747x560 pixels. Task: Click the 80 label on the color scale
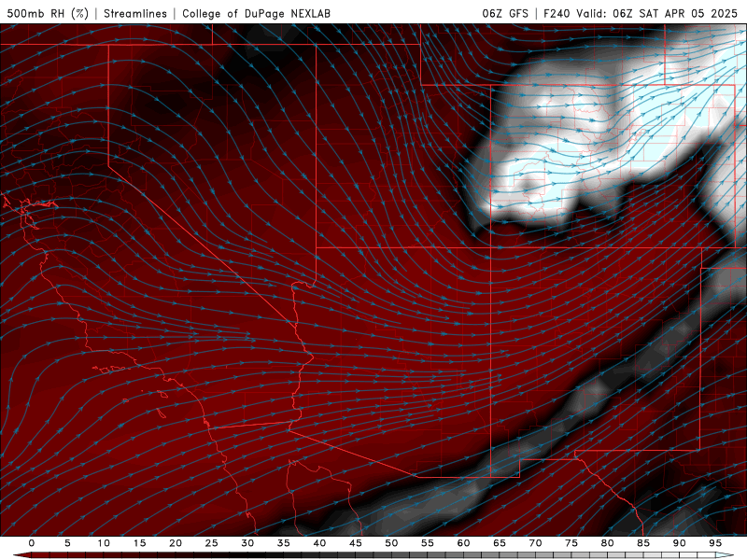click(607, 543)
